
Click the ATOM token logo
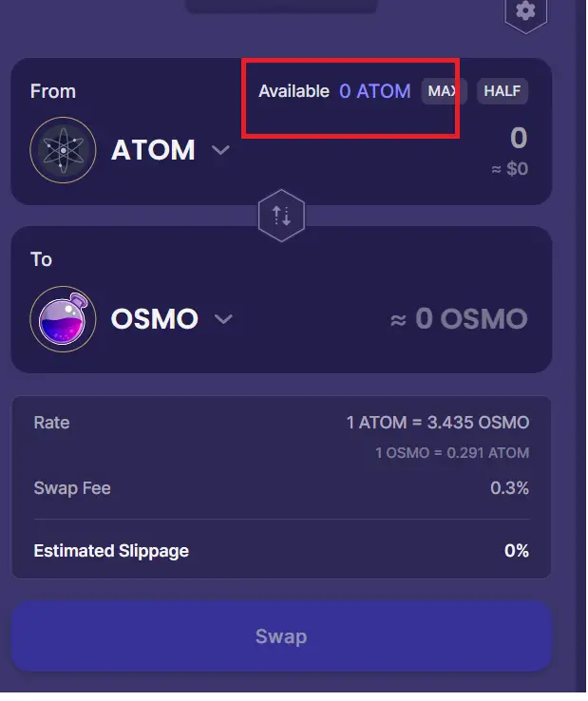point(63,150)
